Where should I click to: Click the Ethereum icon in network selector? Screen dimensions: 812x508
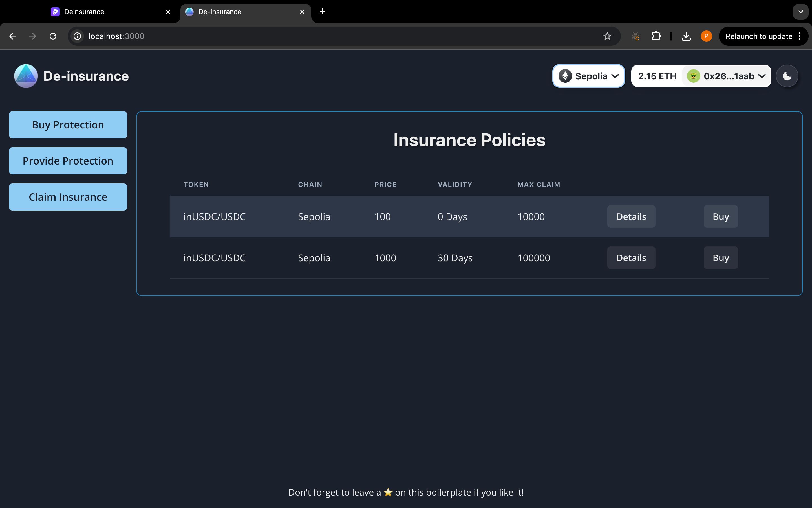click(565, 76)
